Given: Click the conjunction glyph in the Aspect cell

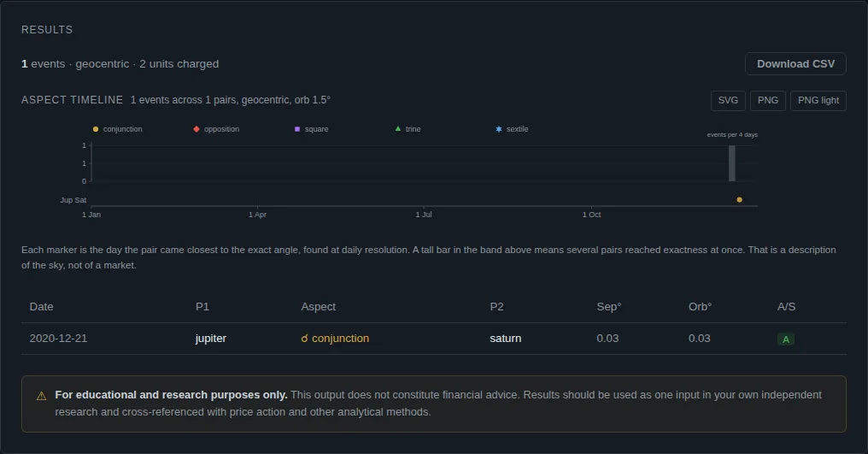Looking at the screenshot, I should coord(304,338).
